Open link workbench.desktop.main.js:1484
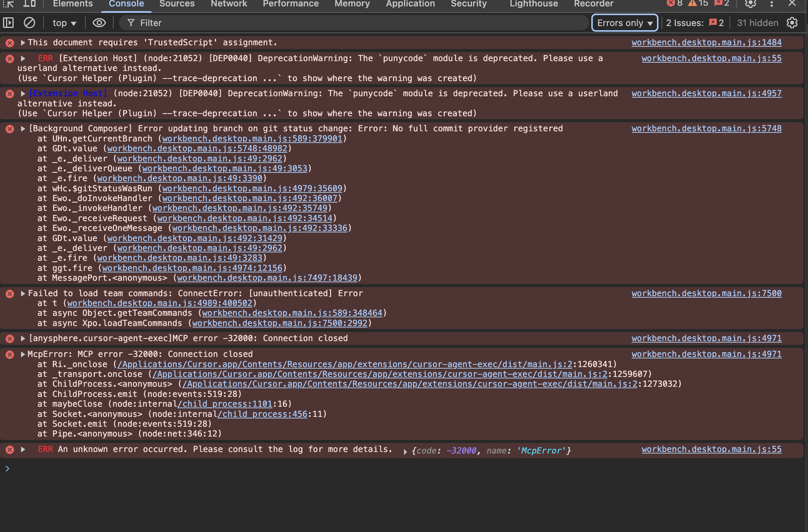This screenshot has width=808, height=532. (706, 42)
